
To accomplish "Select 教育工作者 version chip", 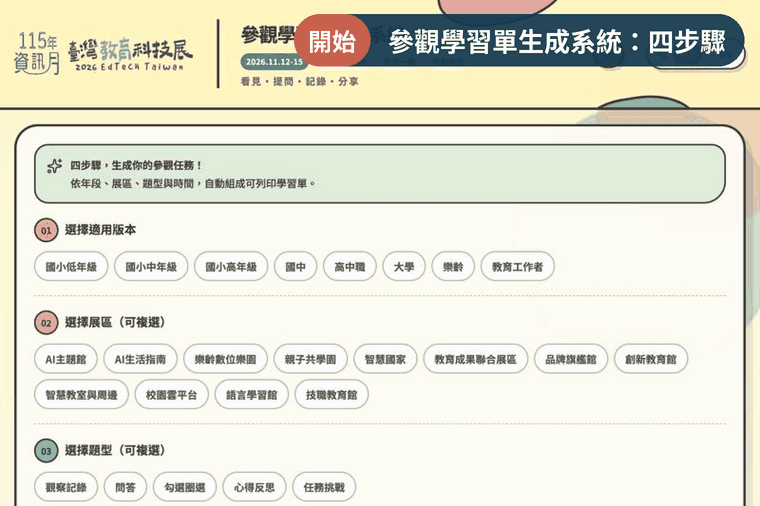I will (x=517, y=267).
